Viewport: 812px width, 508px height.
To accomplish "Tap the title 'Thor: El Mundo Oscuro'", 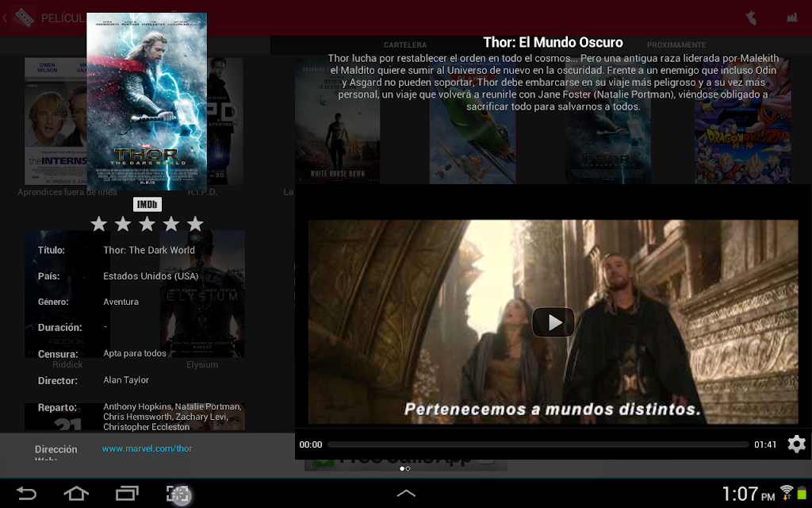I will tap(553, 42).
